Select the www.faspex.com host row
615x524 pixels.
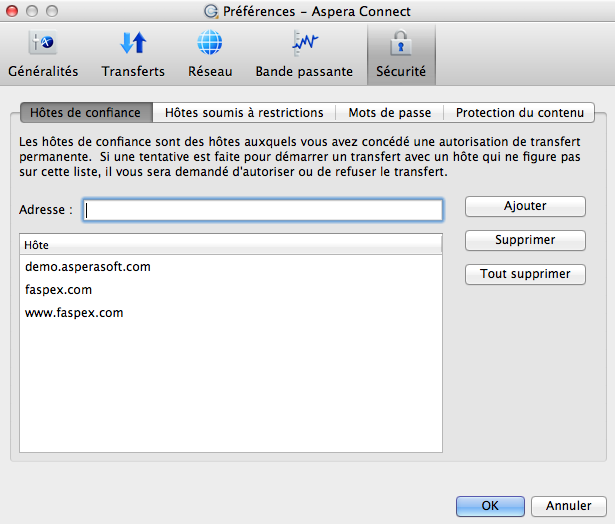point(231,313)
